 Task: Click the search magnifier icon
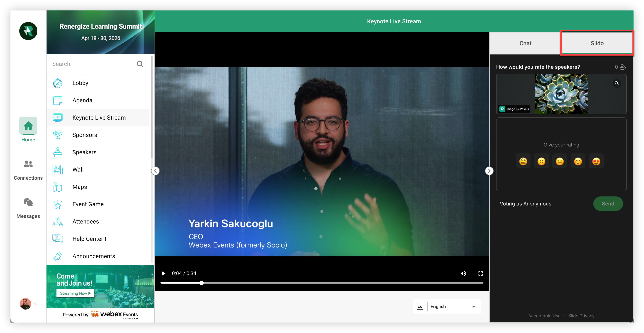point(140,64)
